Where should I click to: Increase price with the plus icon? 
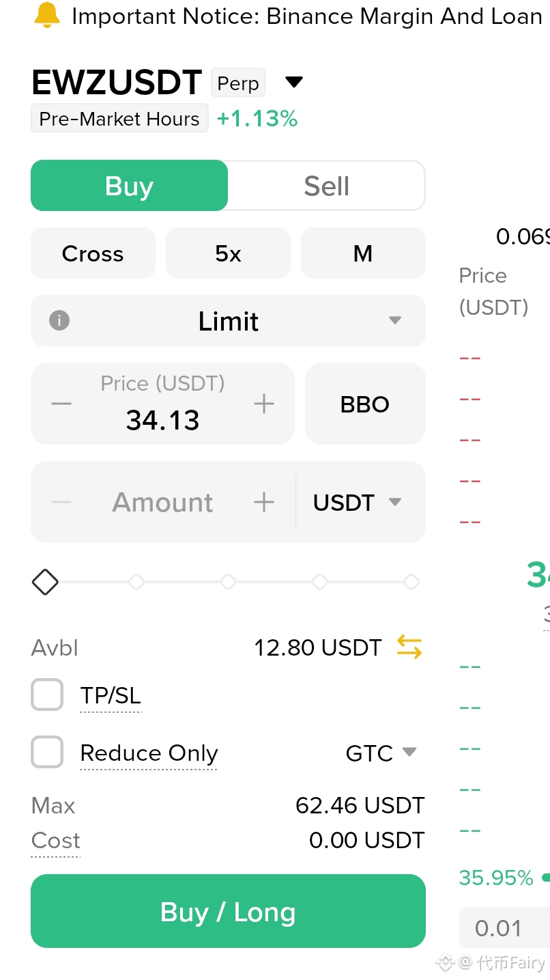point(264,404)
